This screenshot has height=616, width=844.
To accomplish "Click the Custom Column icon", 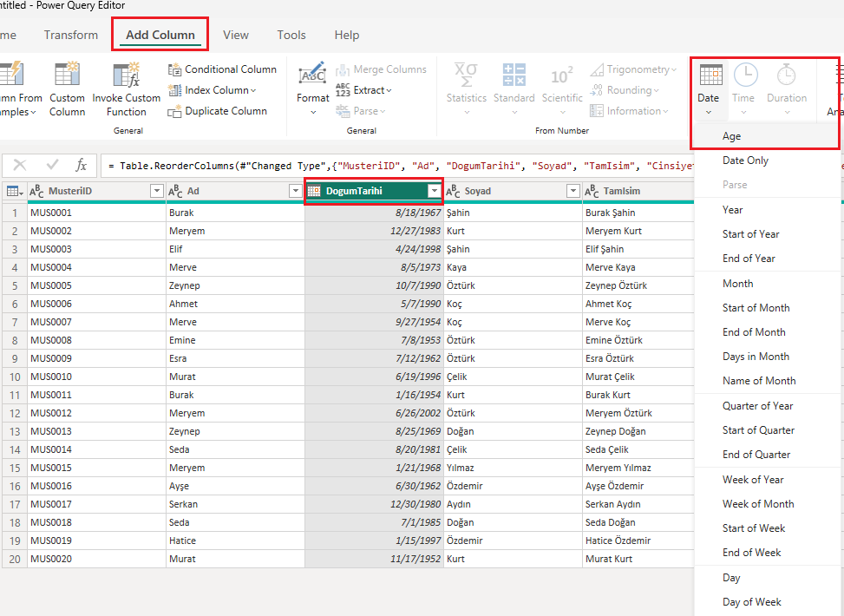I will 68,75.
